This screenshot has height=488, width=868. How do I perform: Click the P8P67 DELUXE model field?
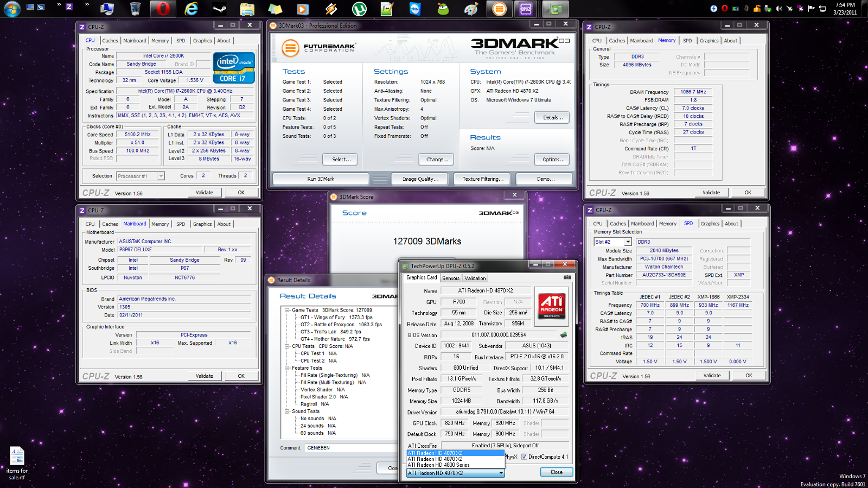(159, 250)
